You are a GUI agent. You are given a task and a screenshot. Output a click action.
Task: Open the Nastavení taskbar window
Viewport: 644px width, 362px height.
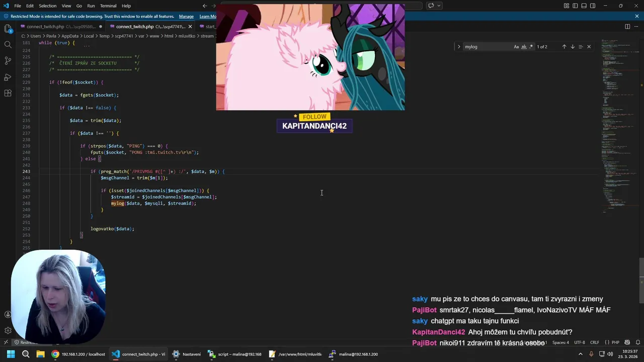coord(186,354)
